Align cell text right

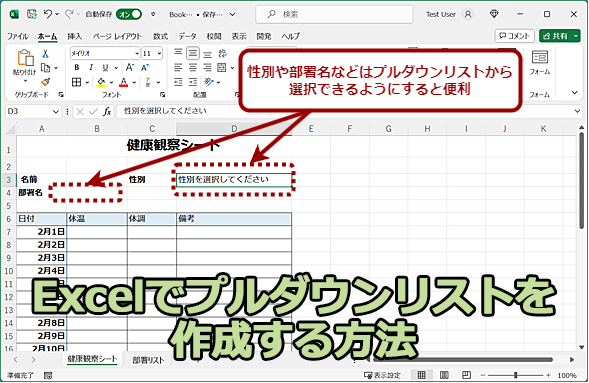tap(207, 68)
